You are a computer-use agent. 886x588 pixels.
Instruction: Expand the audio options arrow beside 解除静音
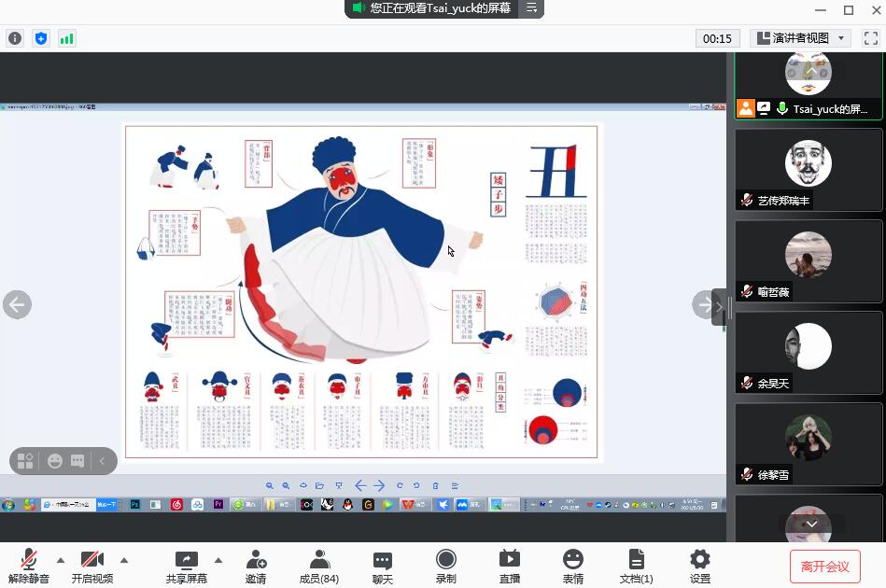point(61,560)
